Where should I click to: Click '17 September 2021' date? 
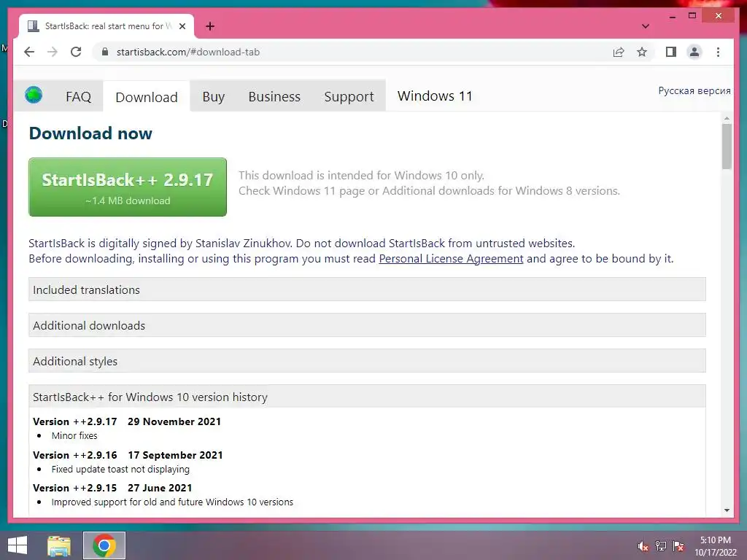click(x=175, y=455)
